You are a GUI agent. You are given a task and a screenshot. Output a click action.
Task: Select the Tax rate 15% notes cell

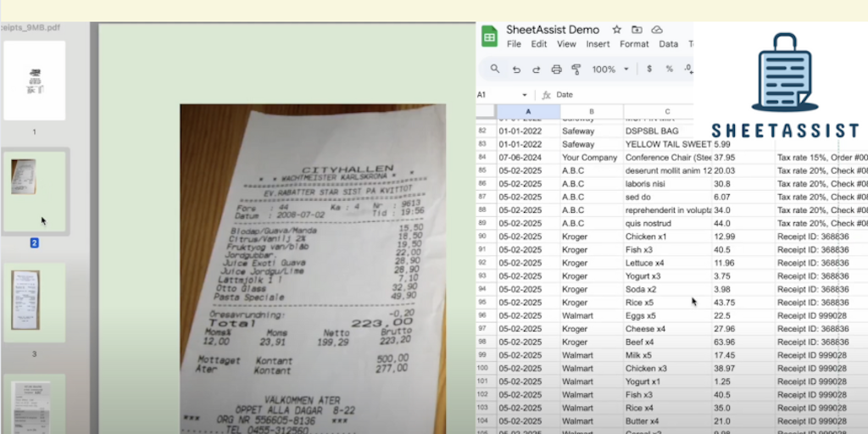click(821, 158)
